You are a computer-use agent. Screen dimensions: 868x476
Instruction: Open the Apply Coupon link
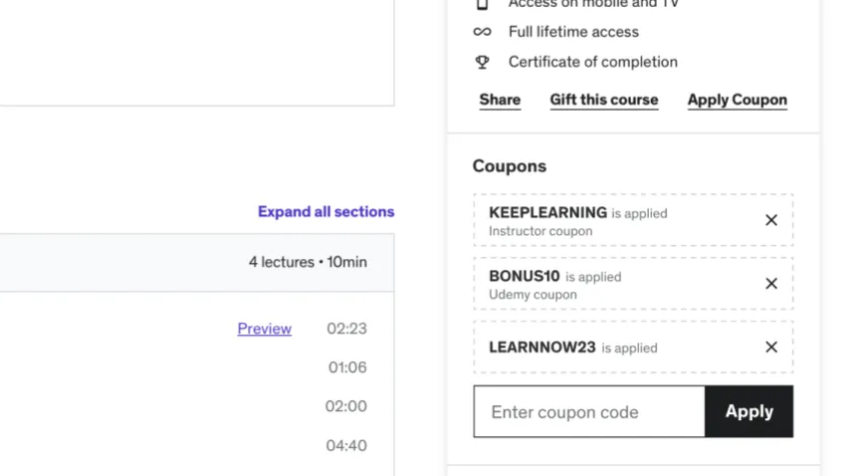click(737, 100)
